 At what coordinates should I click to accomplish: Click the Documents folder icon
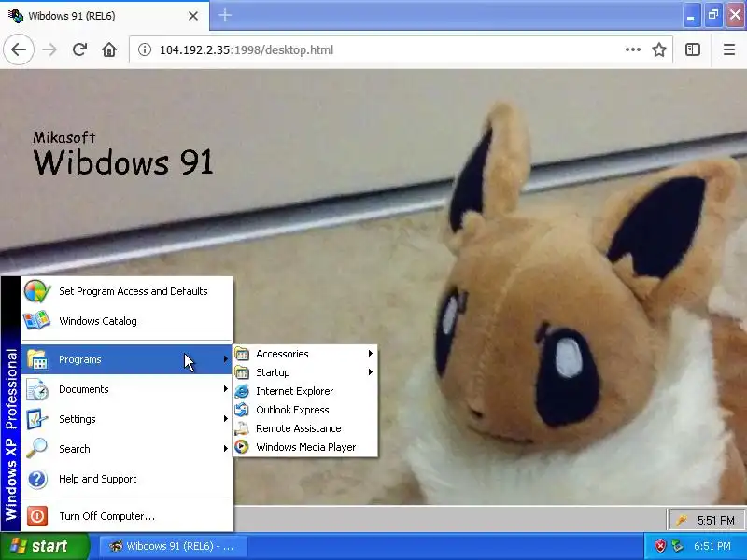click(36, 389)
